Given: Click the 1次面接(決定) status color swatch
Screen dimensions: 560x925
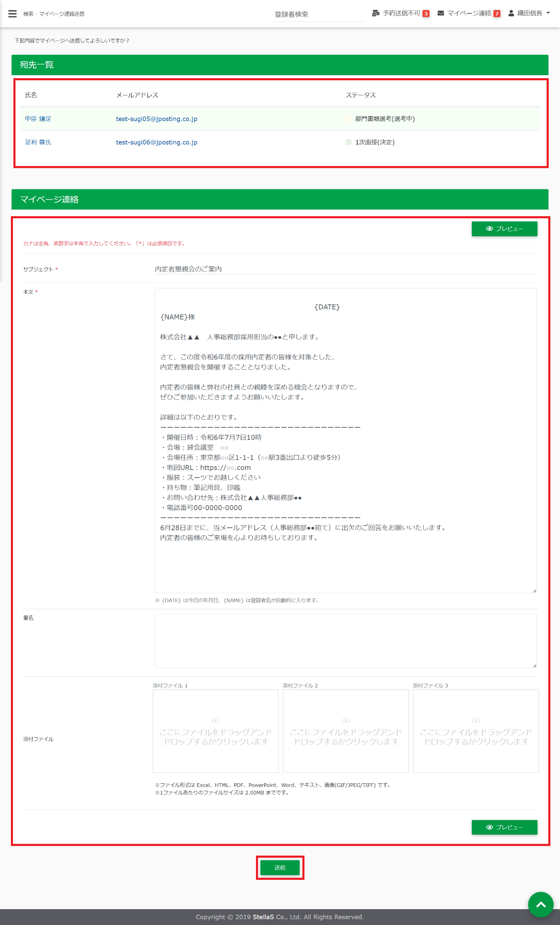Looking at the screenshot, I should coord(348,142).
